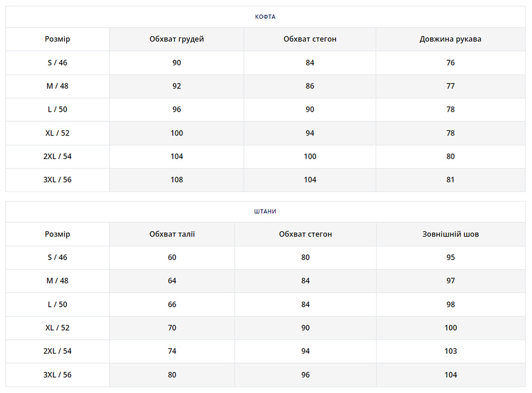Click the Обхват талії column header
The image size is (532, 393).
point(172,234)
